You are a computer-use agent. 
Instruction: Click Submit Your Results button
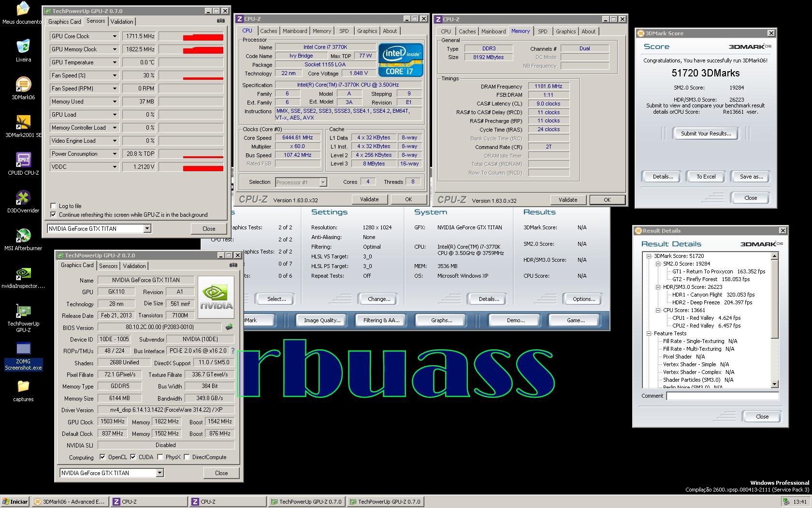tap(706, 134)
